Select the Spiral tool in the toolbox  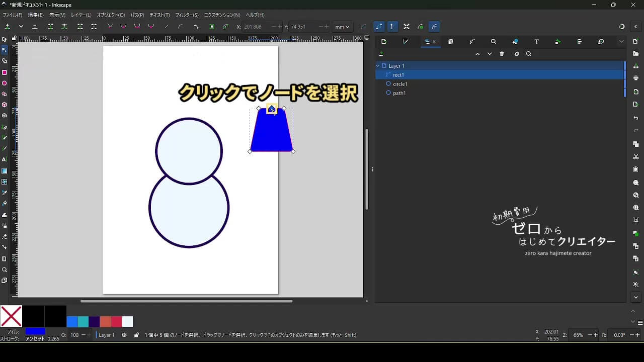click(x=5, y=116)
